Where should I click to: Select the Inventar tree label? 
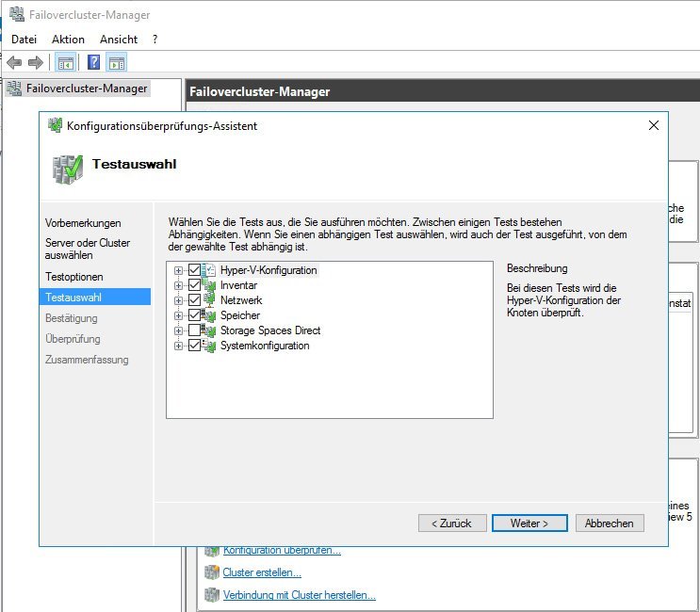pos(239,285)
